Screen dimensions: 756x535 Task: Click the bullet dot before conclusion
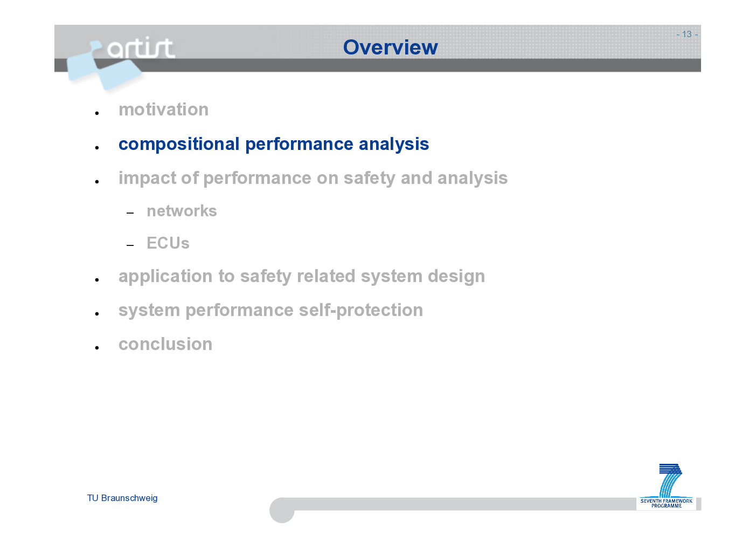(x=97, y=348)
